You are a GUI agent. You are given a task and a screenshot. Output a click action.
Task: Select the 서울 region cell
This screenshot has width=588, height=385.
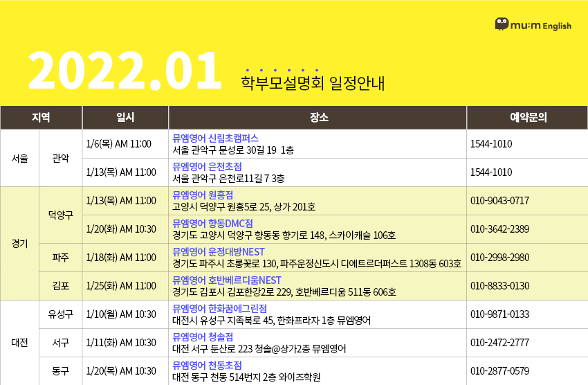(19, 159)
